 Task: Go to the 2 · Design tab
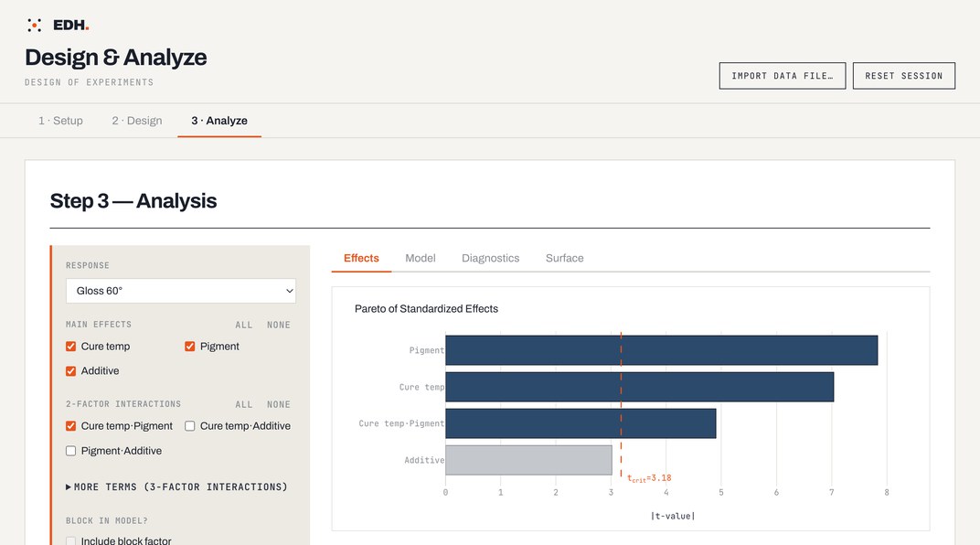tap(137, 121)
